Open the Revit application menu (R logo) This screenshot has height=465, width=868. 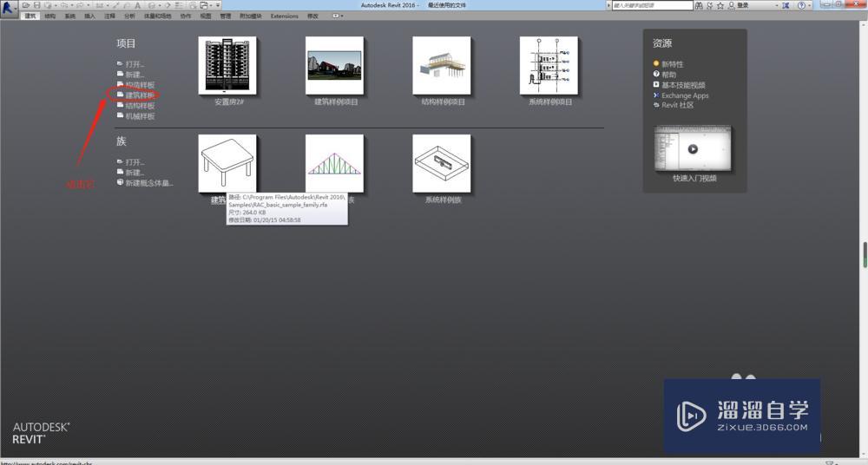(x=8, y=9)
